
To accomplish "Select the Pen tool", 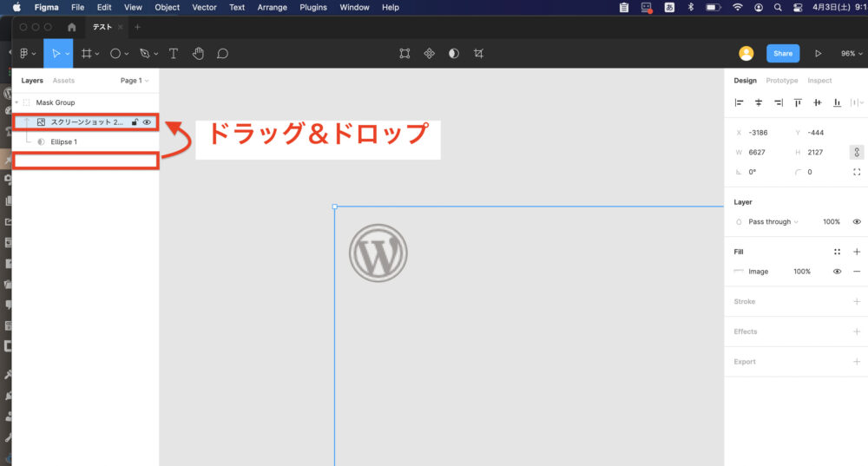I will coord(144,54).
